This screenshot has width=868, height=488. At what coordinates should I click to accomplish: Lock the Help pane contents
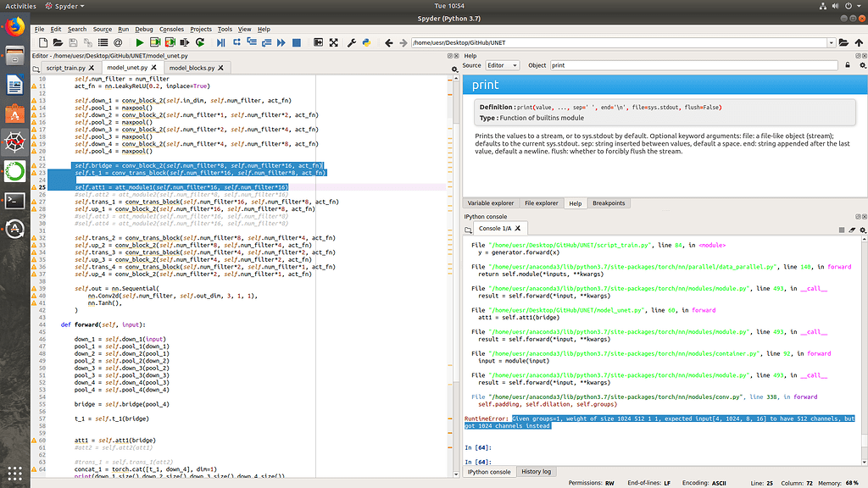tap(848, 65)
